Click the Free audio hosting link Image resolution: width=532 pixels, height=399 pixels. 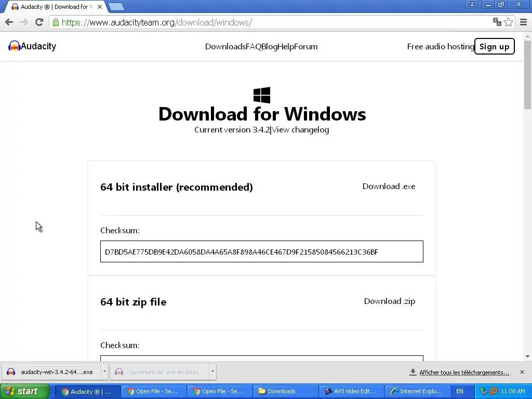[441, 46]
